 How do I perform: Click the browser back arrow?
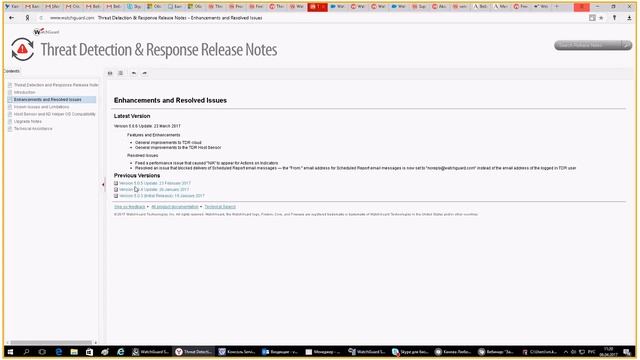(x=11, y=18)
